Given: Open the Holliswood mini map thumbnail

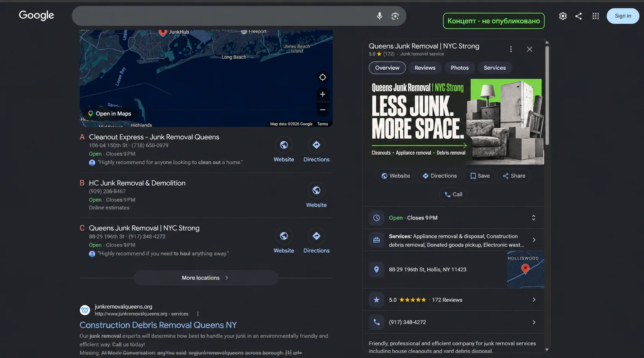Looking at the screenshot, I should [525, 270].
